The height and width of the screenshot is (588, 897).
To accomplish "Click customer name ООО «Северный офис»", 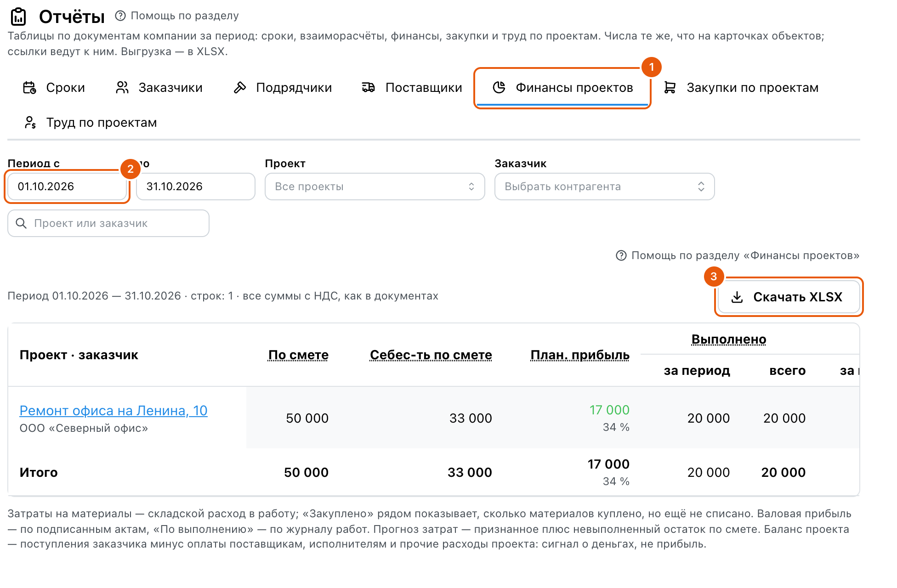I will (84, 428).
